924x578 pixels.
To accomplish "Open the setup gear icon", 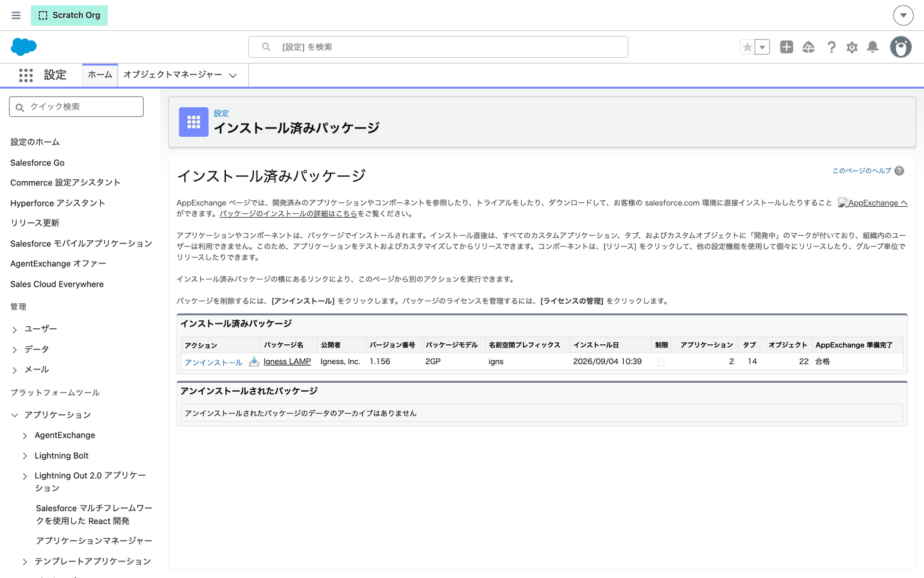I will [x=852, y=47].
